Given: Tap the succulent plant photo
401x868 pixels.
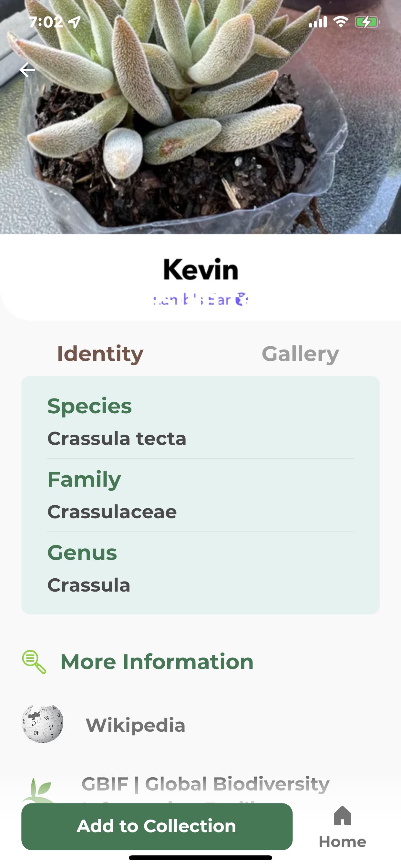Looking at the screenshot, I should [200, 117].
